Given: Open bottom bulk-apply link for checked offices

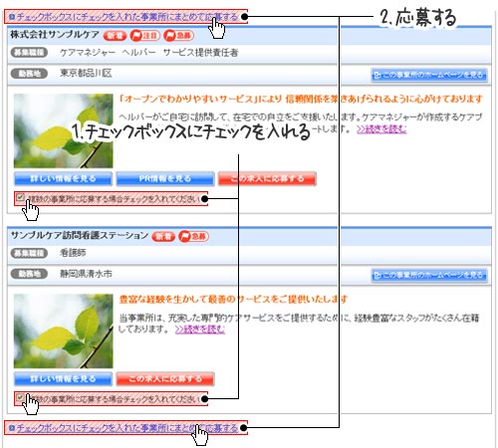Looking at the screenshot, I should [x=126, y=428].
